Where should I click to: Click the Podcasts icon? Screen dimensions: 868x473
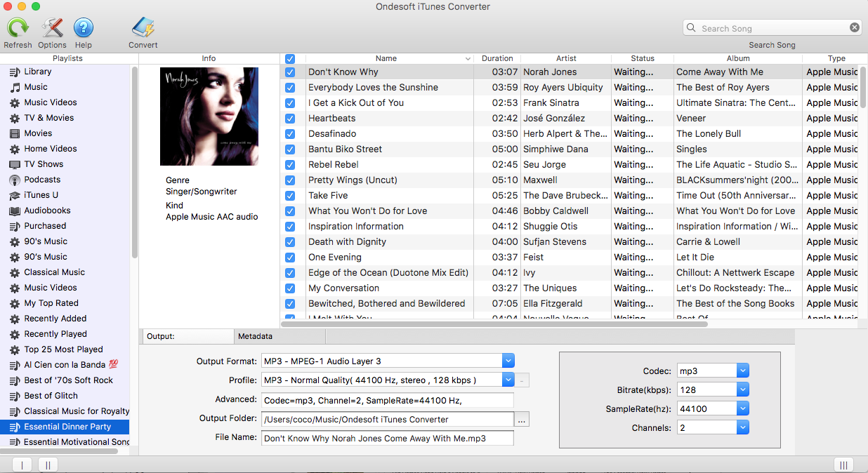click(15, 180)
